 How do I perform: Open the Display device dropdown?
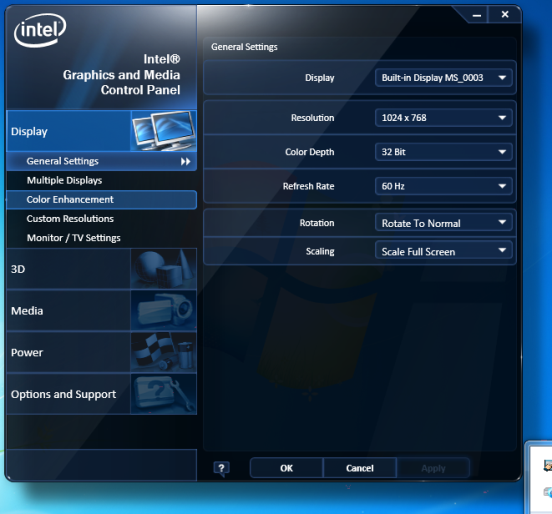click(444, 78)
